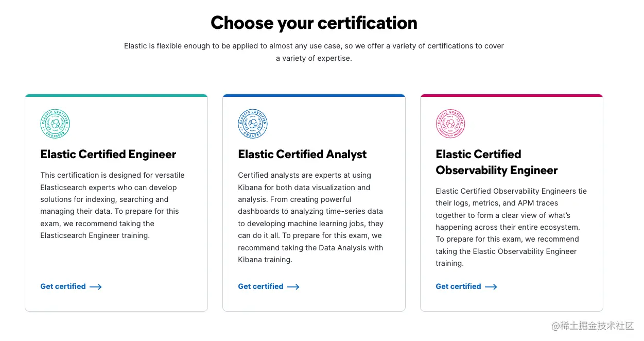The width and height of the screenshot is (644, 341).
Task: Click the pink Observability Engineer badge
Action: click(450, 124)
